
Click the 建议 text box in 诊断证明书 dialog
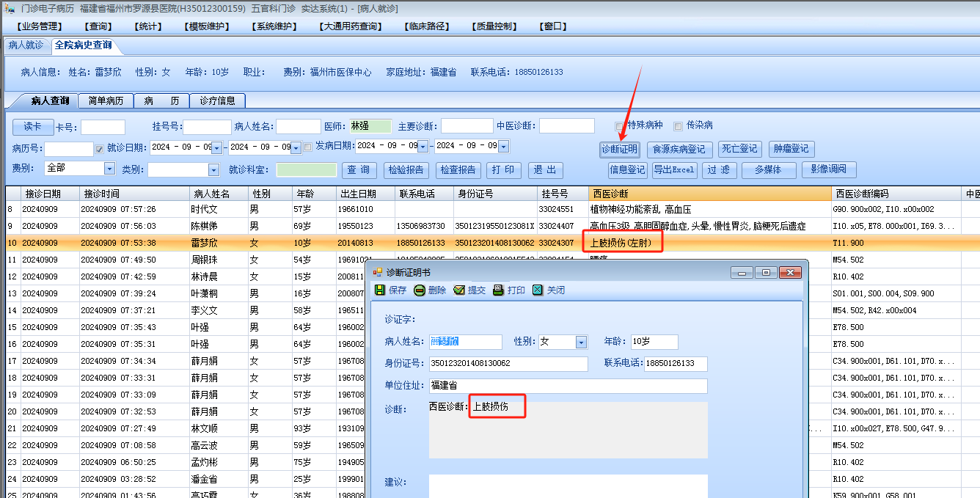point(568,486)
